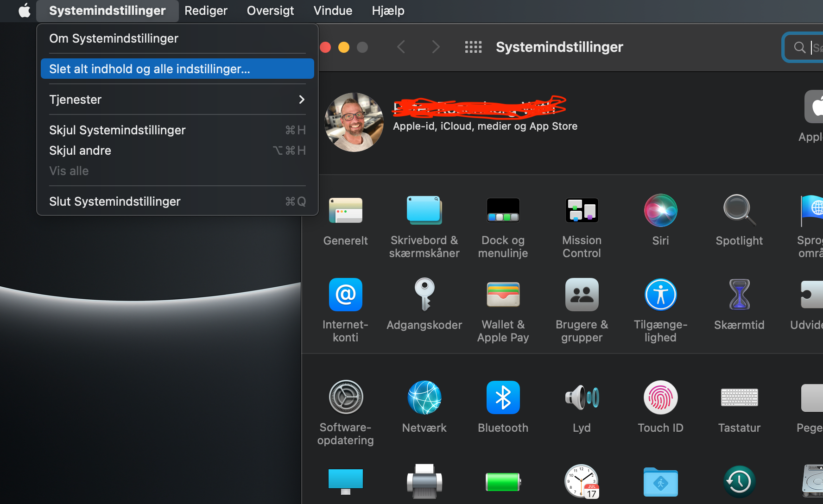Open the display monitor icon

(x=345, y=482)
